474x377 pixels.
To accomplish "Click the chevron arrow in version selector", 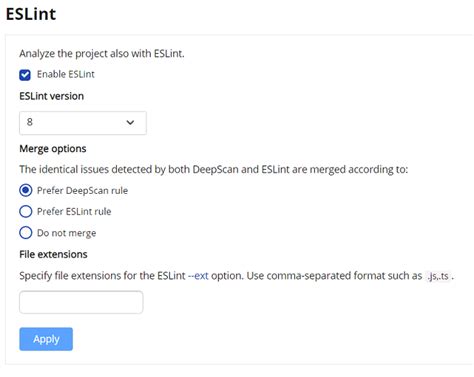I will pos(130,123).
